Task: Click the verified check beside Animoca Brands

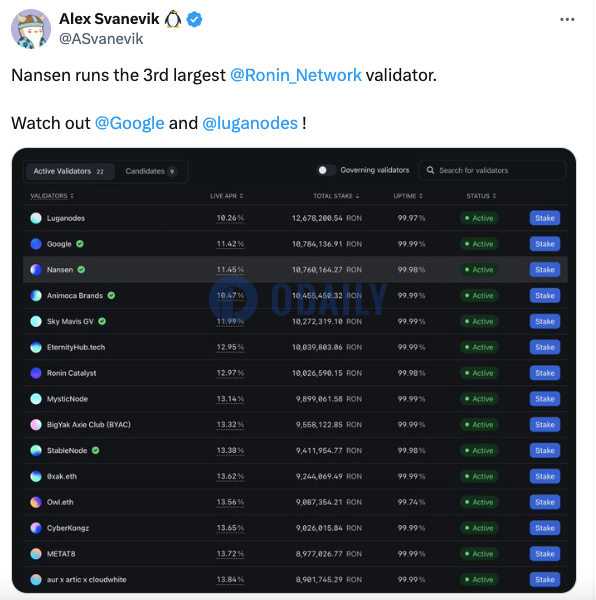Action: point(111,295)
